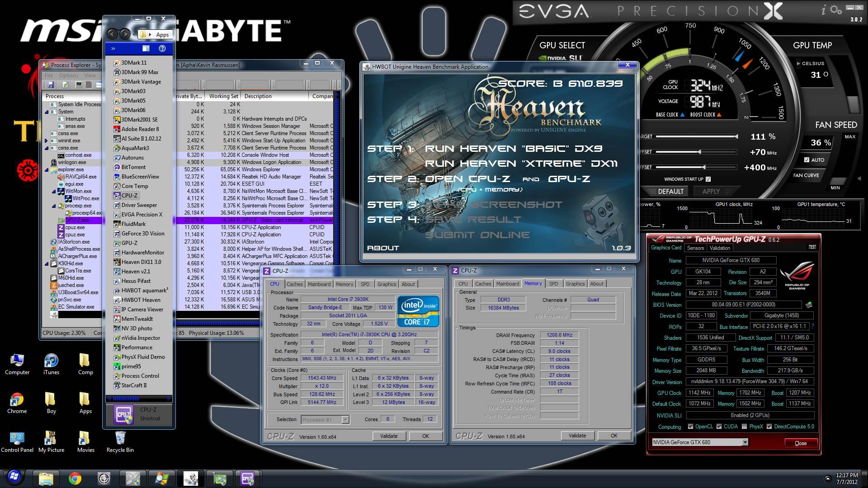Click Validate in the CPU-Z Memory window

(577, 436)
